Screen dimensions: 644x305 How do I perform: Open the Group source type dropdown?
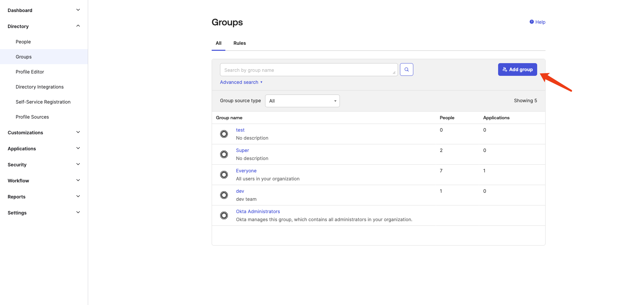click(302, 101)
